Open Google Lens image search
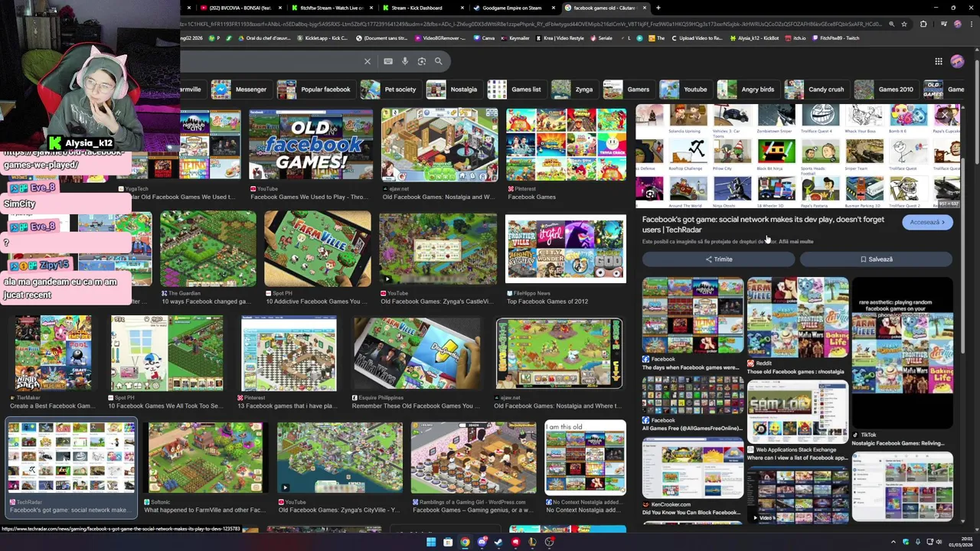The height and width of the screenshot is (551, 980). [x=421, y=61]
